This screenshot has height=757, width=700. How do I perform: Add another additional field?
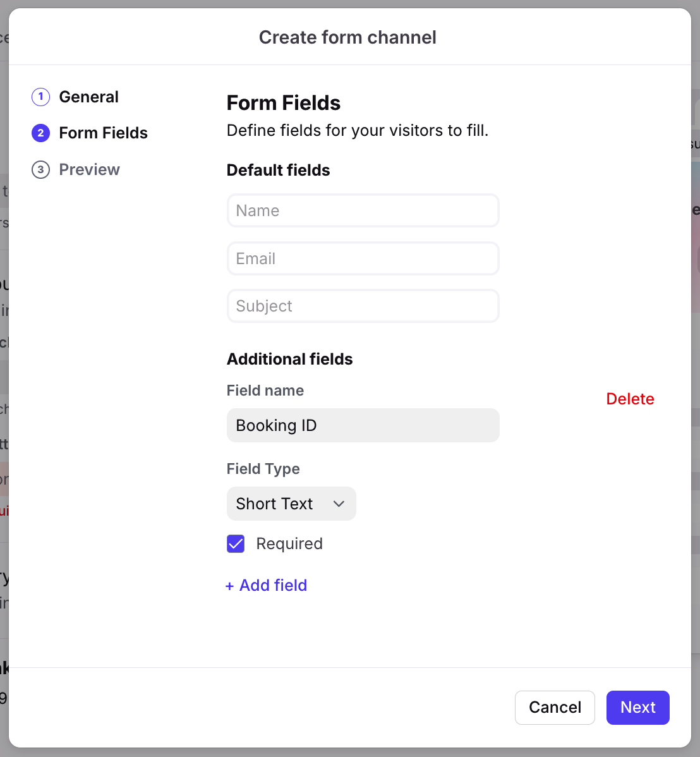point(272,586)
